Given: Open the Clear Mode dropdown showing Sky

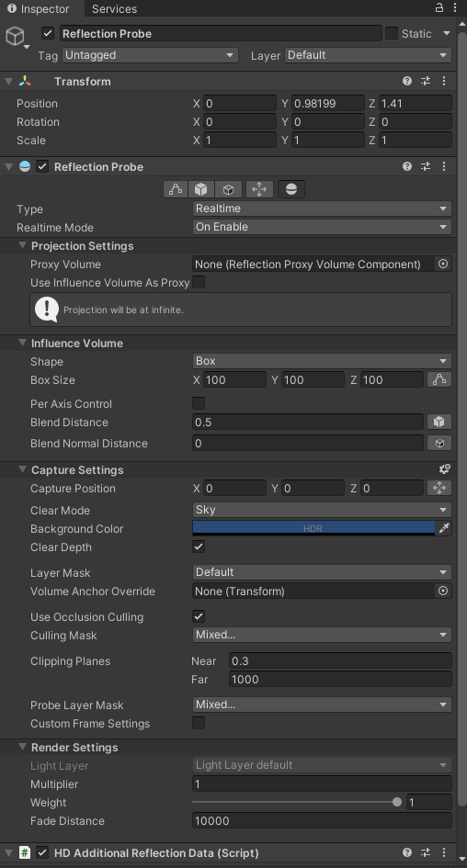Looking at the screenshot, I should click(x=322, y=510).
